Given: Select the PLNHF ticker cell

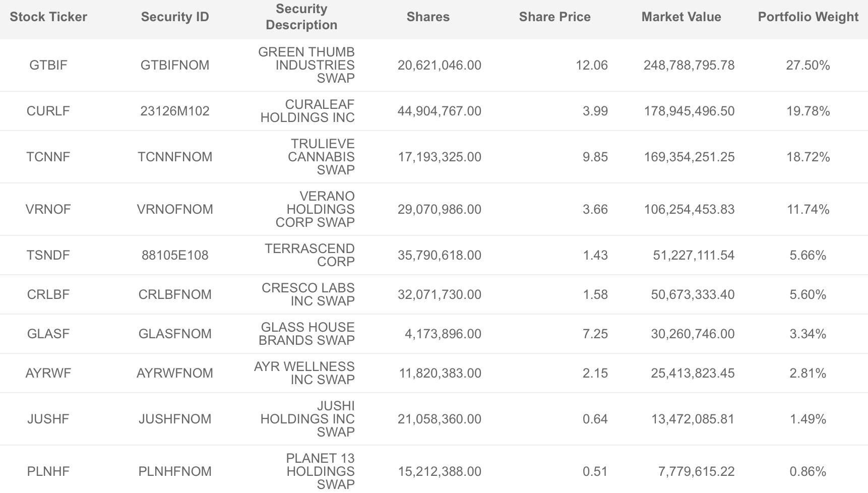Looking at the screenshot, I should click(x=48, y=471).
